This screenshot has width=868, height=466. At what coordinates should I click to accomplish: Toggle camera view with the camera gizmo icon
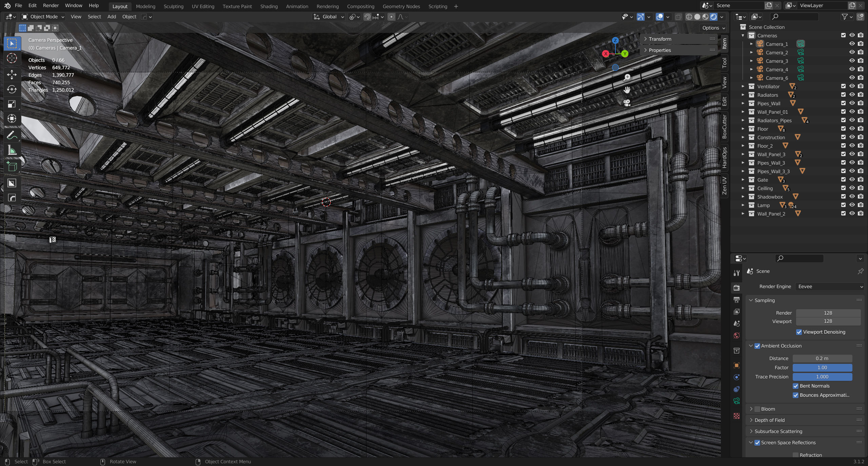pyautogui.click(x=627, y=103)
